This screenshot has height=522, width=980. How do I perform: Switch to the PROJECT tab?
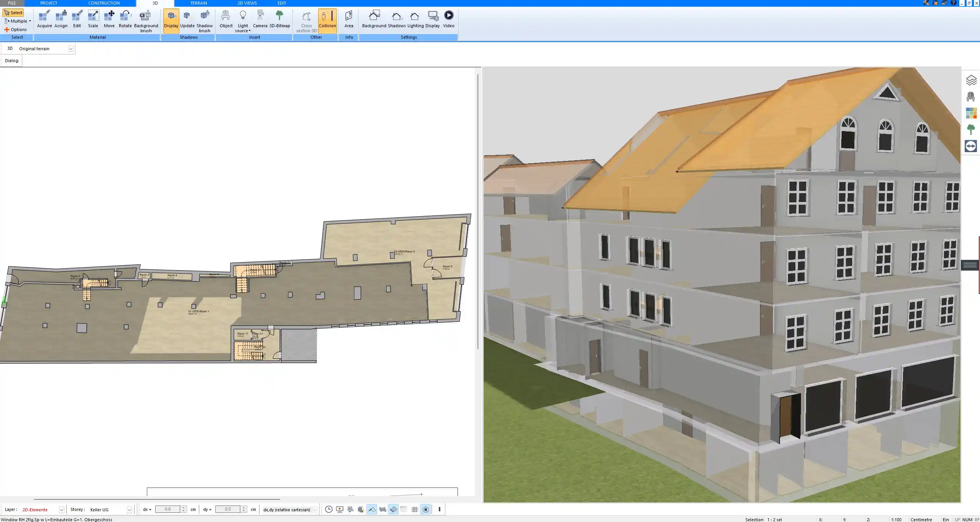tap(49, 3)
